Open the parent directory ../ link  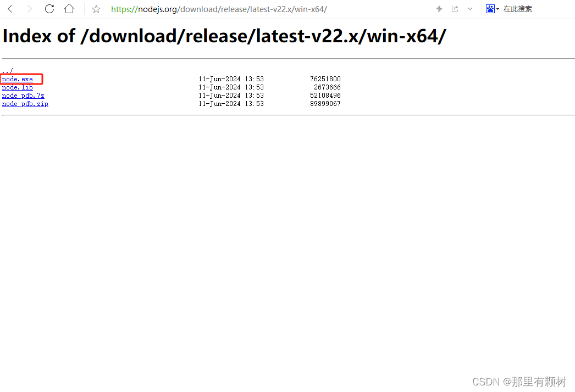click(8, 70)
